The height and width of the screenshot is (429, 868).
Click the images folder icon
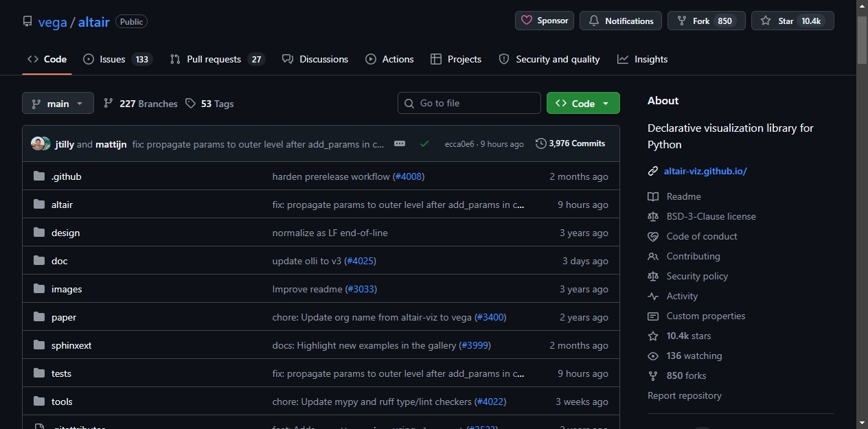(x=39, y=289)
